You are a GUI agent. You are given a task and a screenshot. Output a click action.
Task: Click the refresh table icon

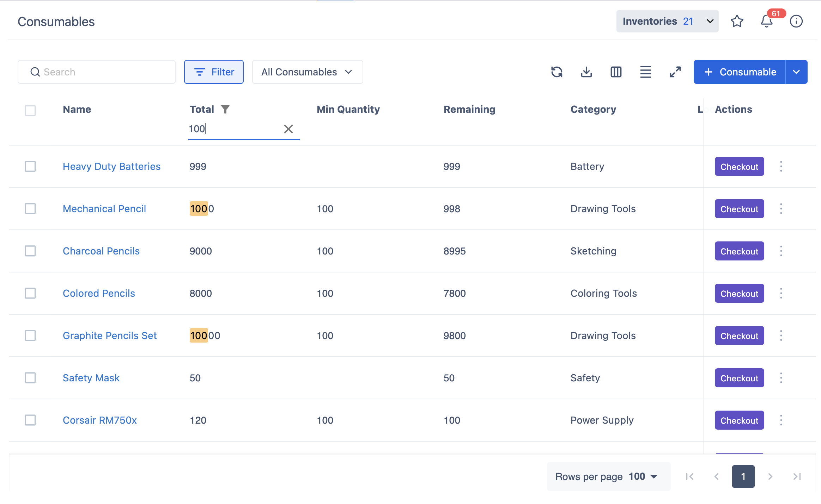point(557,72)
